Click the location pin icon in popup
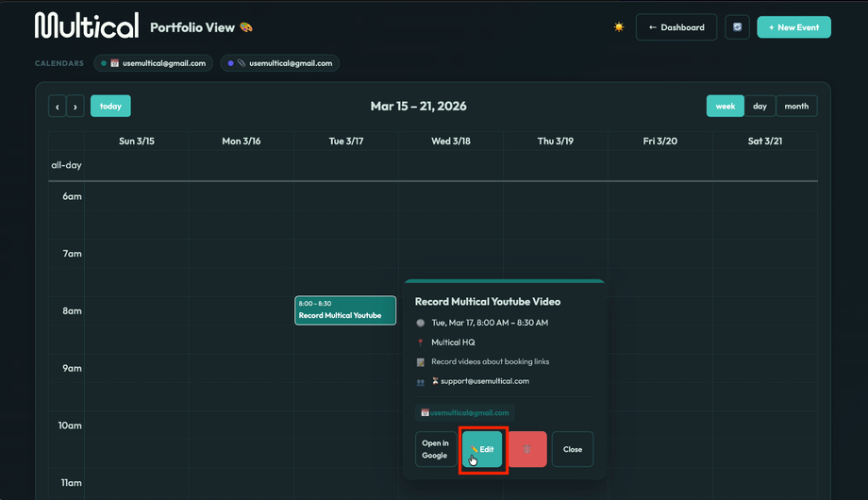Screen dimensions: 868x500 pos(420,342)
